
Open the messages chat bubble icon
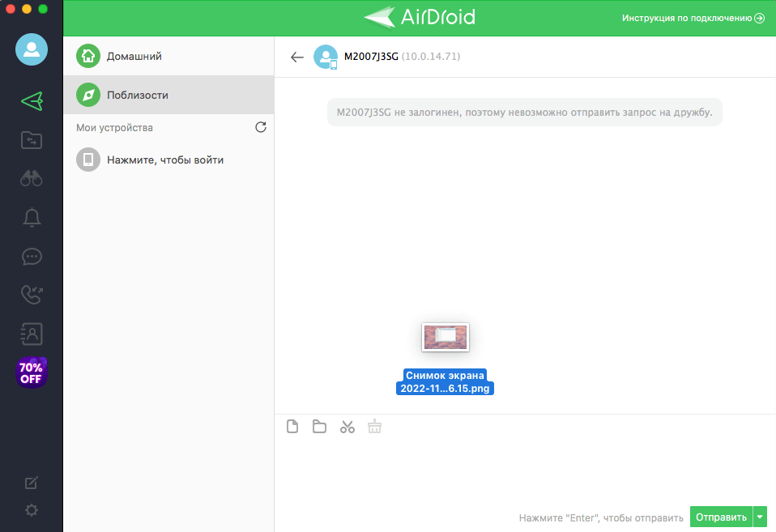32,257
